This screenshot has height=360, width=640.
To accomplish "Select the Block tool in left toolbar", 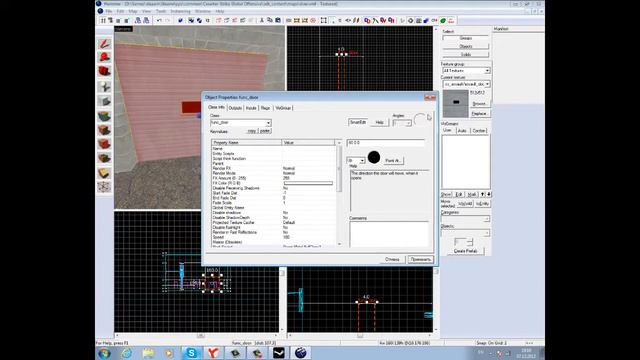I will pos(104,101).
